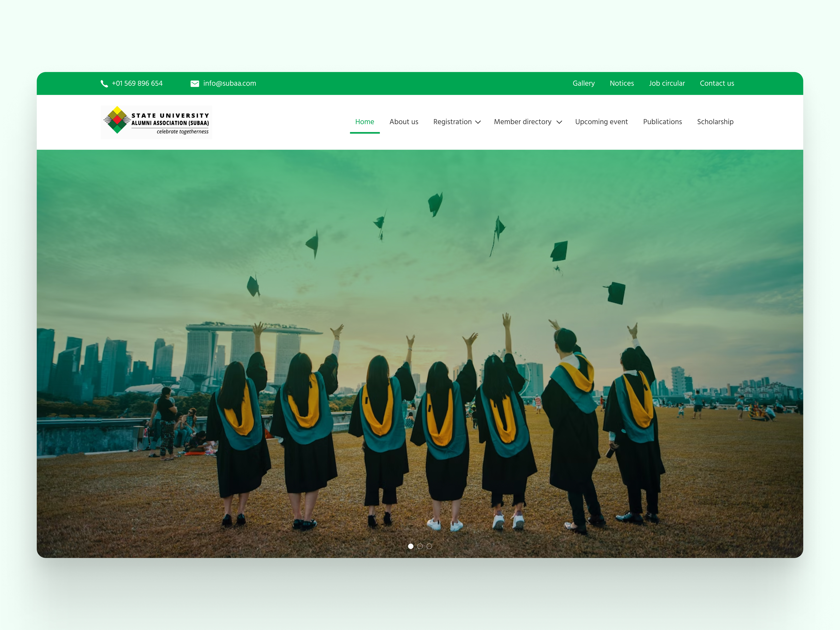Select the third carousel indicator dot
Screen dimensions: 840x630
429,546
